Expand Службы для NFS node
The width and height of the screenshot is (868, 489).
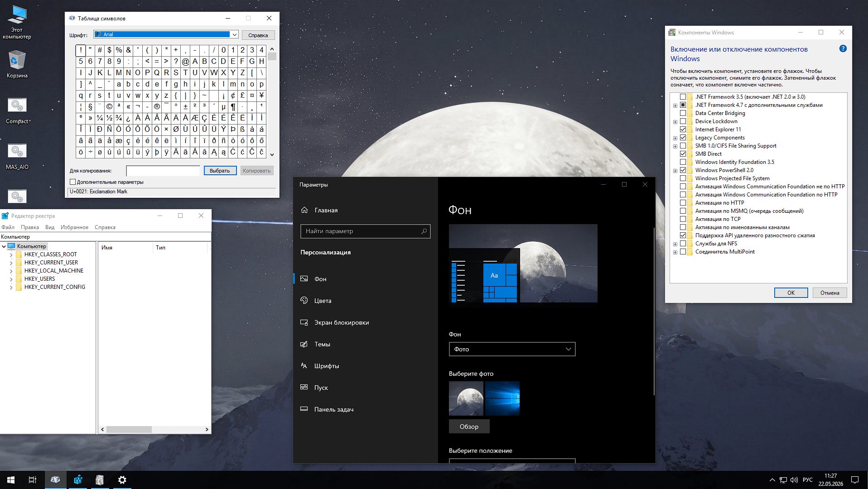675,244
